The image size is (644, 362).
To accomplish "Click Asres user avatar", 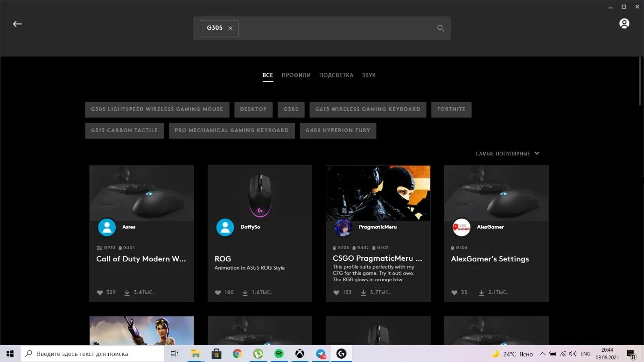I will [107, 227].
